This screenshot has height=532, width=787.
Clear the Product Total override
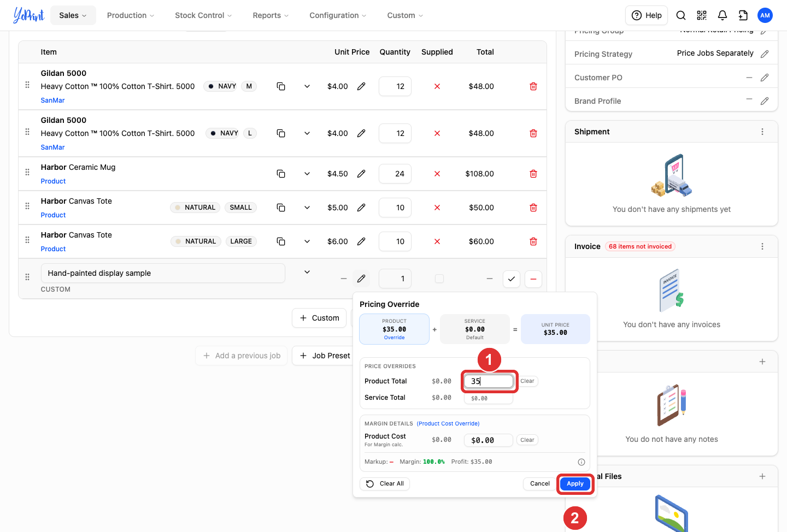527,381
